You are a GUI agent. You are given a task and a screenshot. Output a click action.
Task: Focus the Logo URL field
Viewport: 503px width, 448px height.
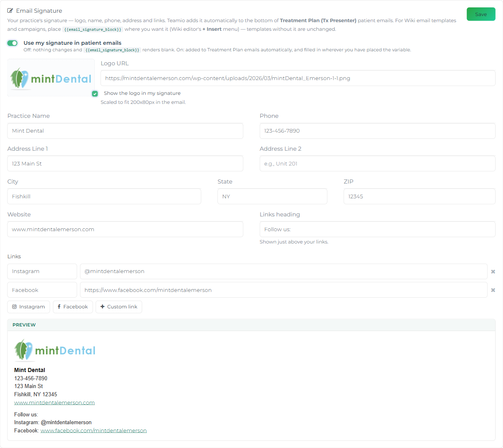point(298,78)
